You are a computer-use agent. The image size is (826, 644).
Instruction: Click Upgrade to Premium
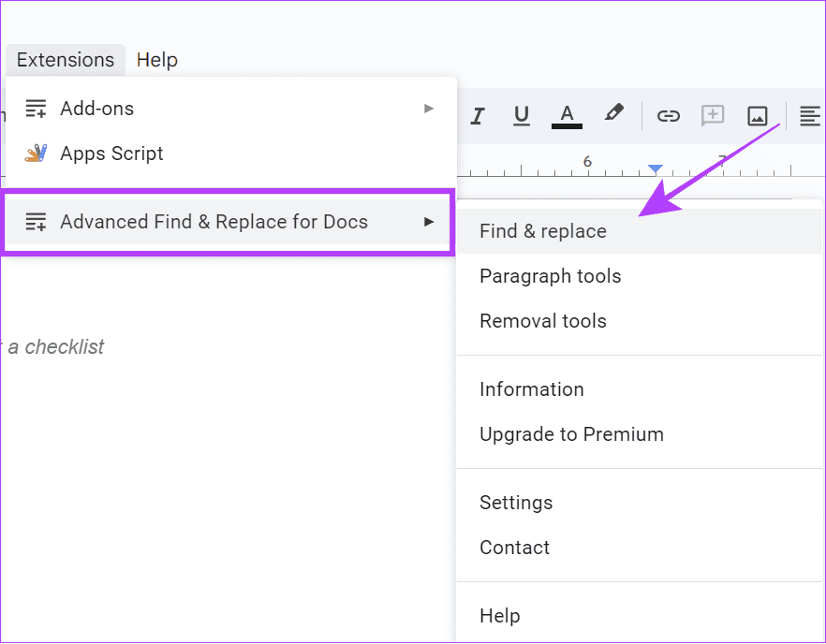pyautogui.click(x=639, y=434)
